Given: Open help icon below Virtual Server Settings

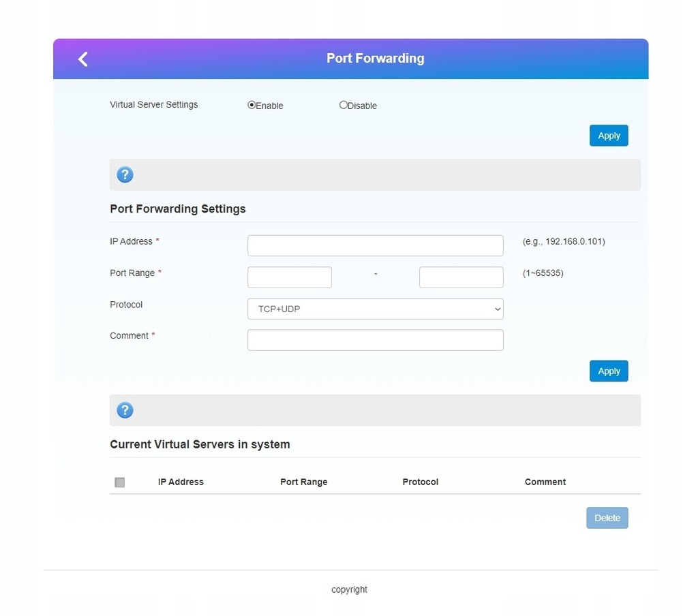Looking at the screenshot, I should [x=125, y=174].
